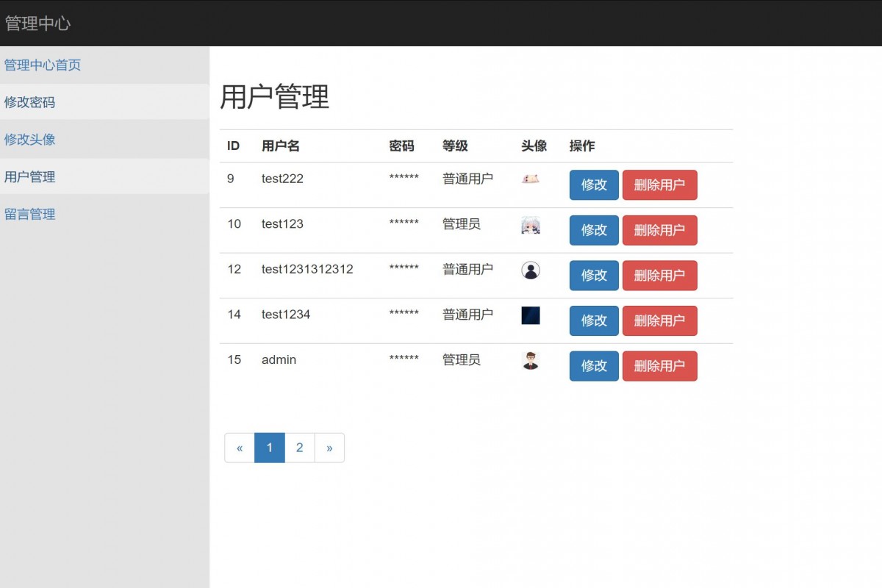Open 留言管理 from the sidebar

[x=29, y=214]
